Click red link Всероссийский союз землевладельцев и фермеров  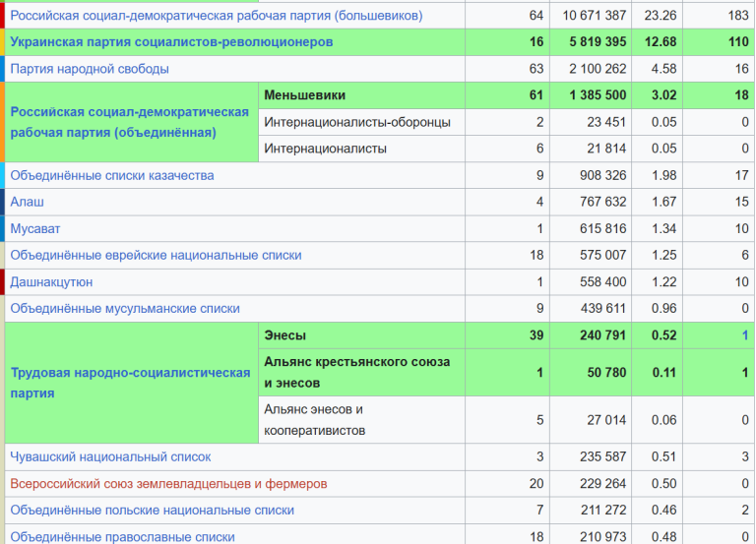tap(168, 483)
